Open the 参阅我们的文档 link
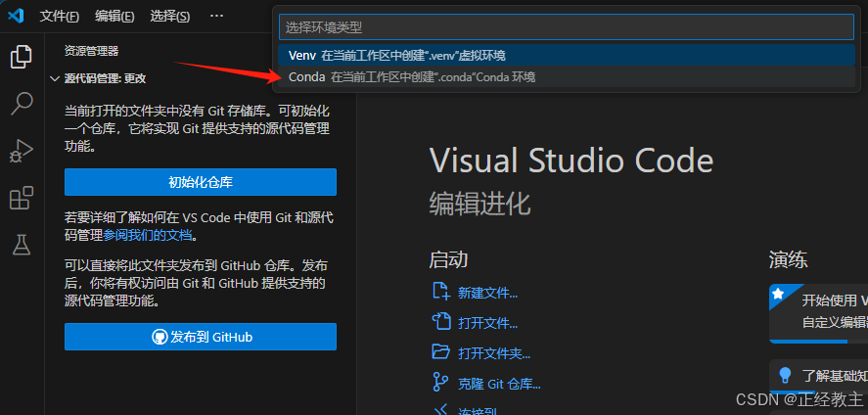Viewport: 868px width, 415px height. (x=148, y=235)
